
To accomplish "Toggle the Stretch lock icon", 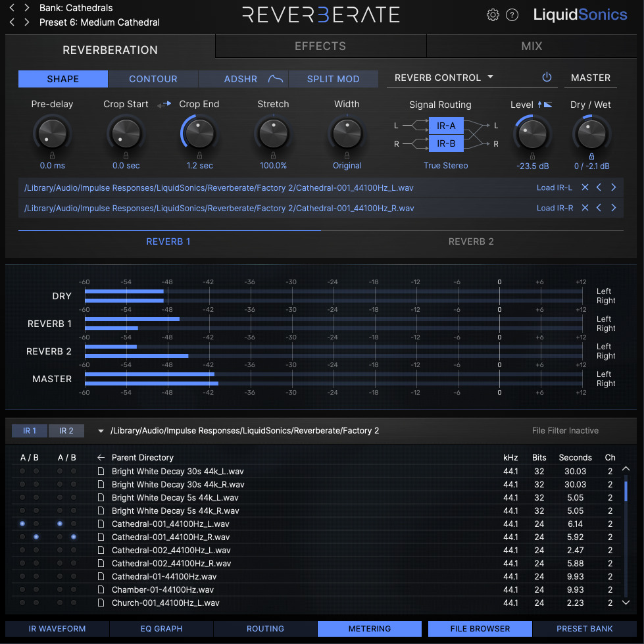I will (273, 156).
